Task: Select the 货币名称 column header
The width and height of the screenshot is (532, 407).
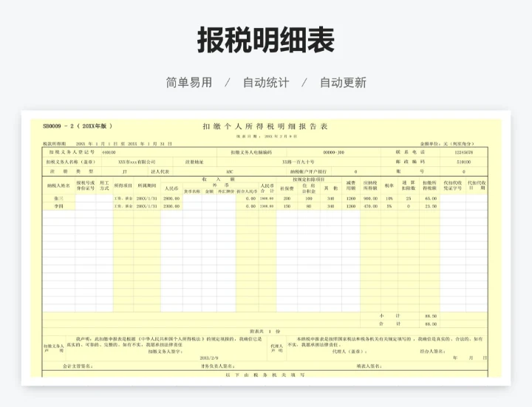Action: click(x=192, y=191)
